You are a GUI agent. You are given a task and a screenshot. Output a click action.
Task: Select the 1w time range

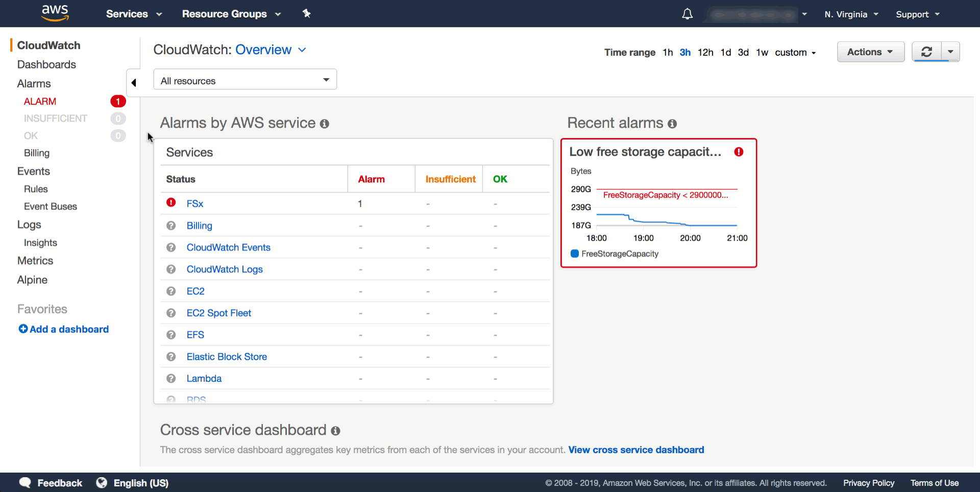point(762,53)
